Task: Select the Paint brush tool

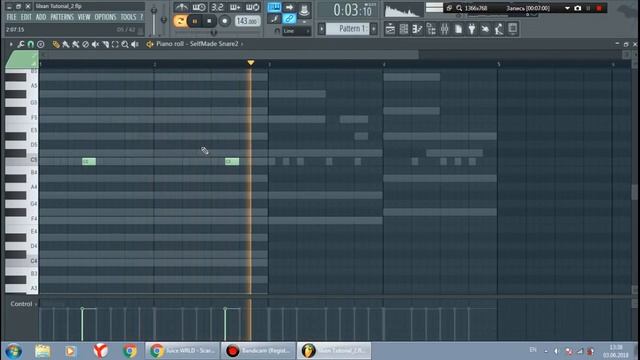Action: [x=66, y=44]
